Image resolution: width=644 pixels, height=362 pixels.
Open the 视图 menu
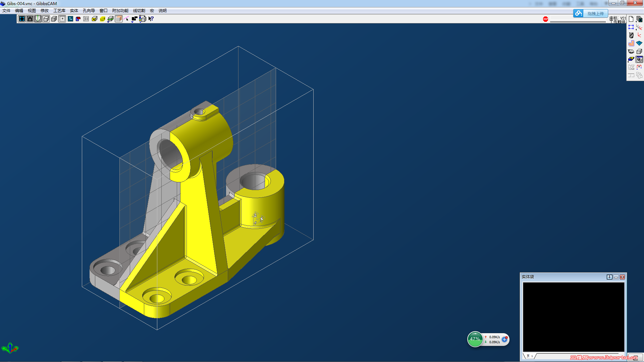tap(32, 11)
